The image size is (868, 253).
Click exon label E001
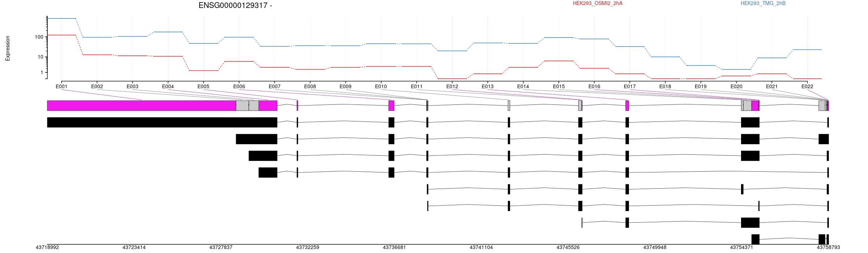click(61, 87)
